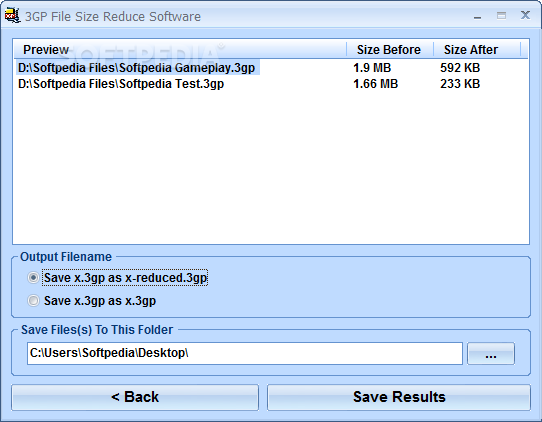
Task: Click the '1.9 MB' size before value
Action: 372,68
